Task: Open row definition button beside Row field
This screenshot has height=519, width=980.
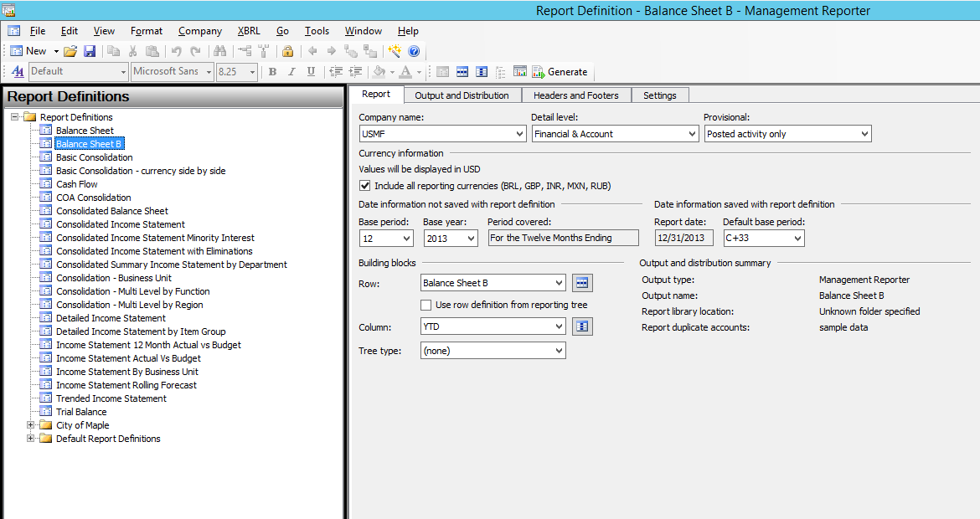Action: (582, 283)
